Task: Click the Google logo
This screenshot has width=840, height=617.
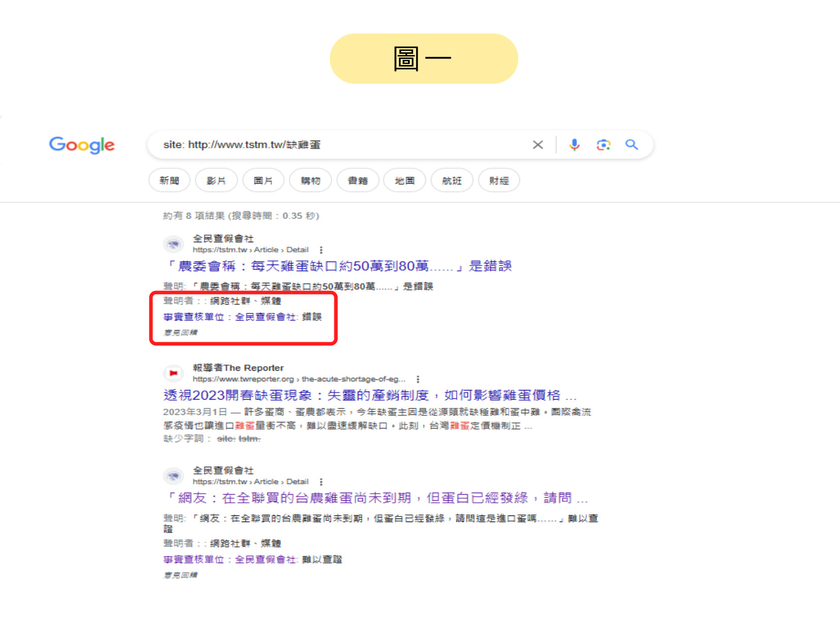Action: click(82, 145)
